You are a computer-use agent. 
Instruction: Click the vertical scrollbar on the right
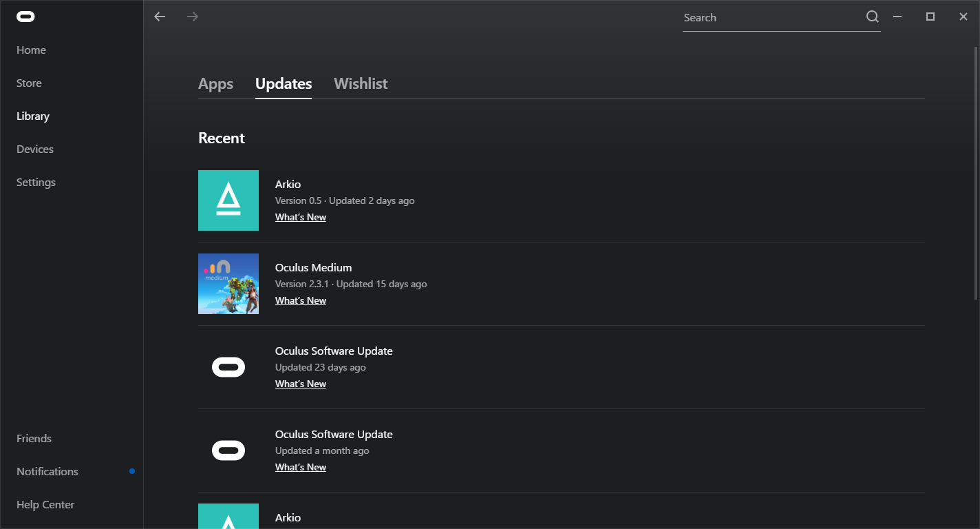click(975, 172)
